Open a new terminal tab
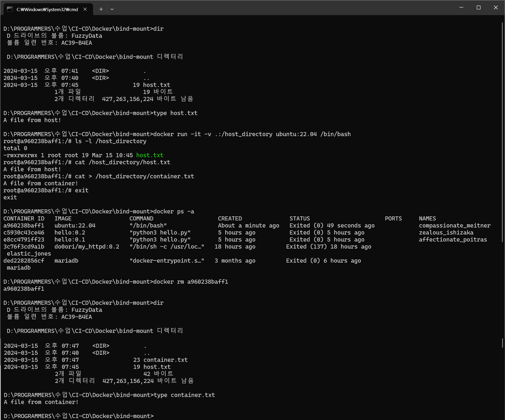 click(101, 9)
